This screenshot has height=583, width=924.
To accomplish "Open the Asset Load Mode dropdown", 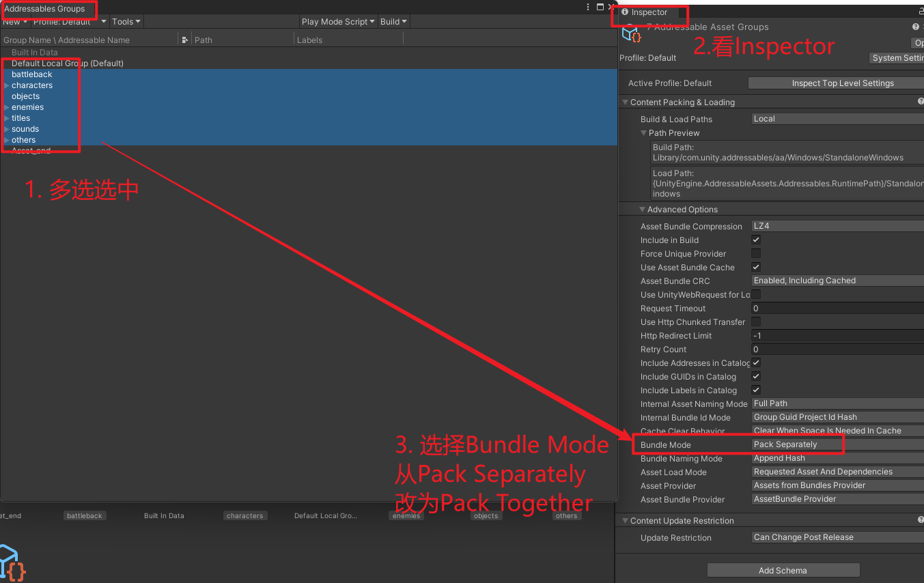I will 837,472.
